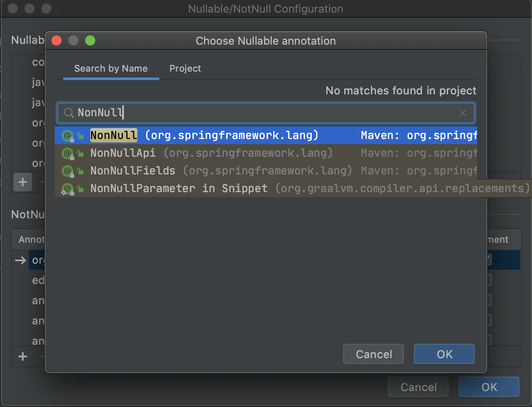The height and width of the screenshot is (407, 532).
Task: Click the green lock icon on NonNullApi row
Action: pos(80,153)
